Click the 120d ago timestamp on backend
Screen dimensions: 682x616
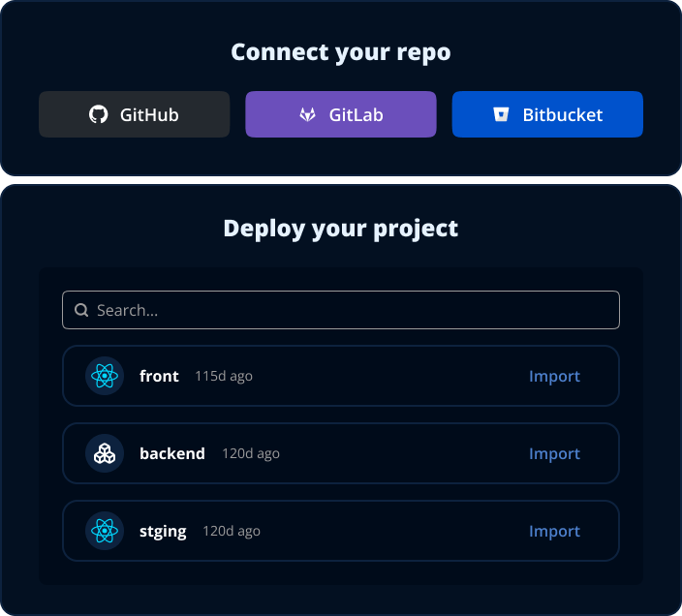(x=251, y=453)
